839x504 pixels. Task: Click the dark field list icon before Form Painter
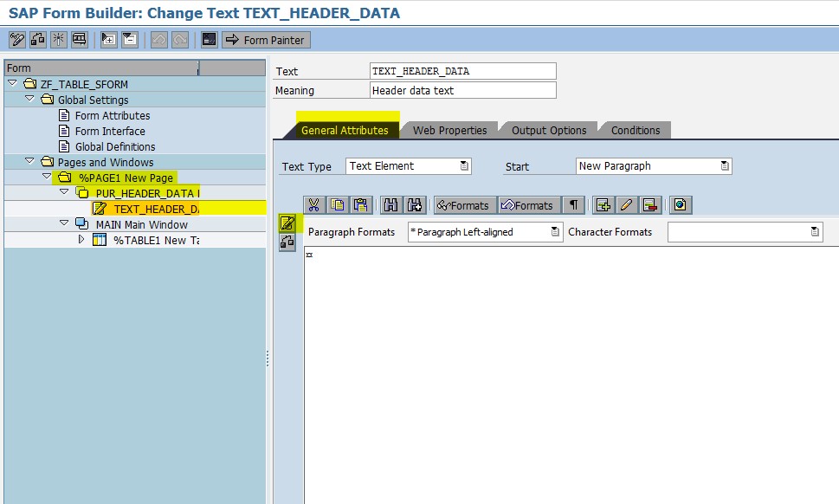(x=210, y=40)
